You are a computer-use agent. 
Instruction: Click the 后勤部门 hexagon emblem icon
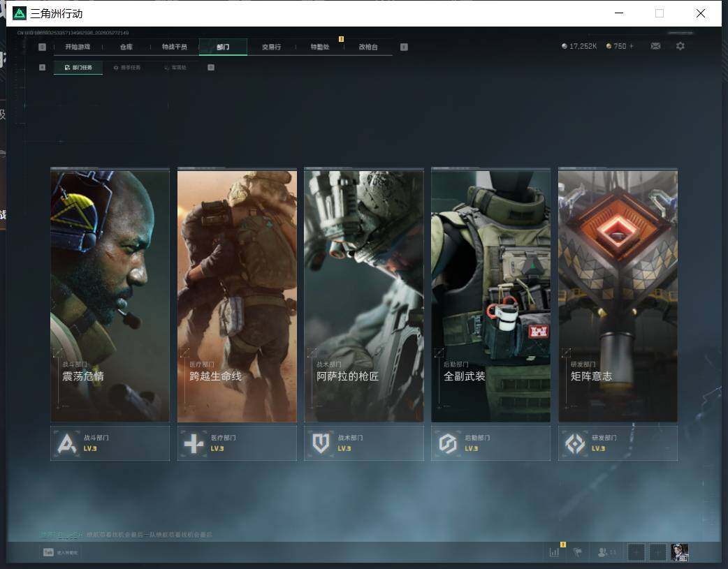pyautogui.click(x=448, y=444)
